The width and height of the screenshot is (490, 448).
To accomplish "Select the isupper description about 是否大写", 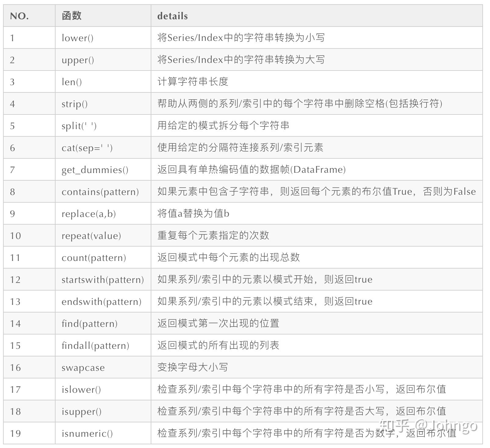I will [302, 411].
